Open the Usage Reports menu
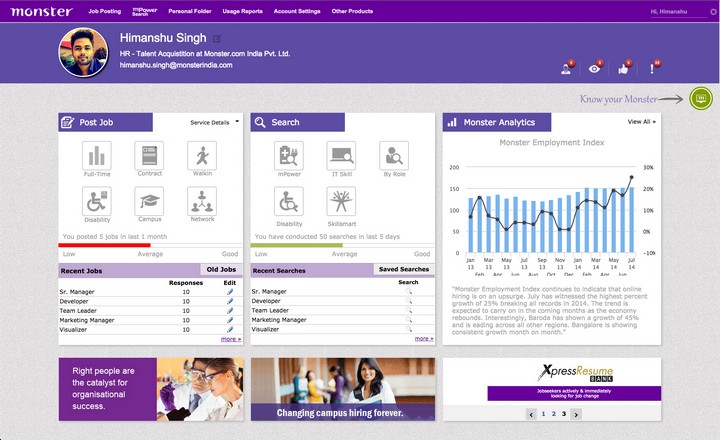 point(242,11)
